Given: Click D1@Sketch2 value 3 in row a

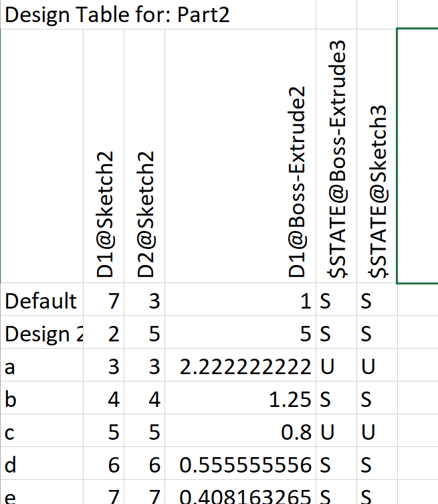Looking at the screenshot, I should (x=104, y=365).
